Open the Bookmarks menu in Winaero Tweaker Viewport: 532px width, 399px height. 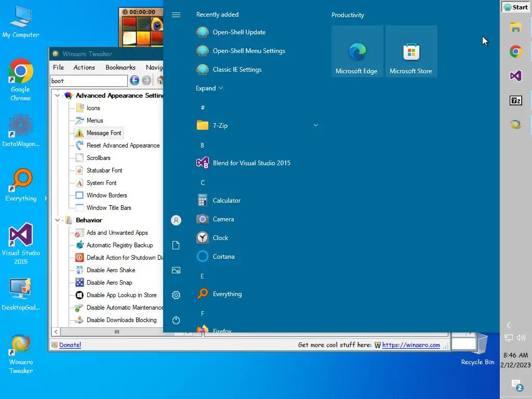click(x=121, y=67)
